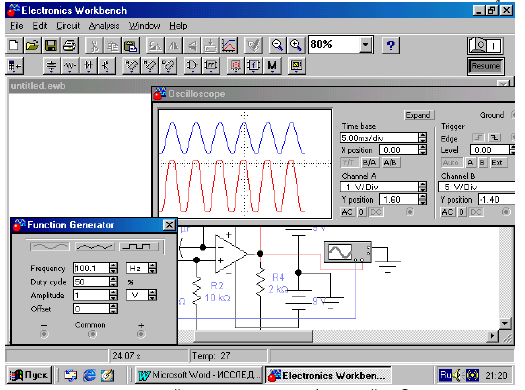Open a circuit file with Open icon
Image resolution: width=525 pixels, height=390 pixels.
point(32,45)
